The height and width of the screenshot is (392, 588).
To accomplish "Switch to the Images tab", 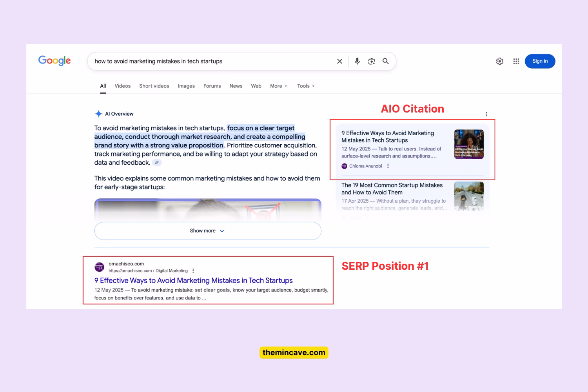I will [x=186, y=86].
